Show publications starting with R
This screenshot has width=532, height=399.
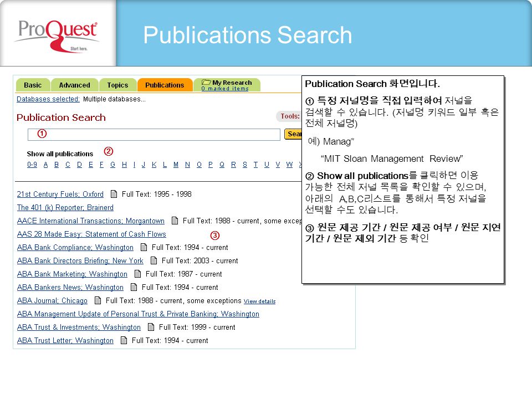click(233, 165)
